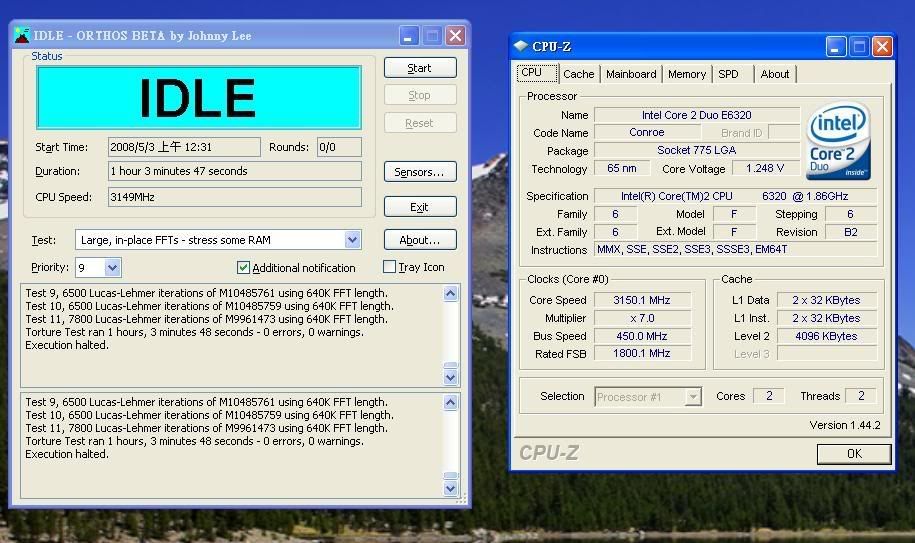
Task: Open the Processor #1 selection dropdown
Action: pyautogui.click(x=693, y=397)
